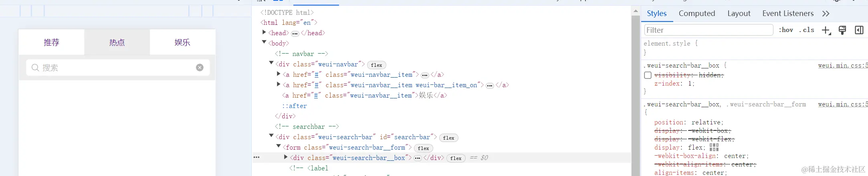Collapse the div weui-search-bar node

271,136
